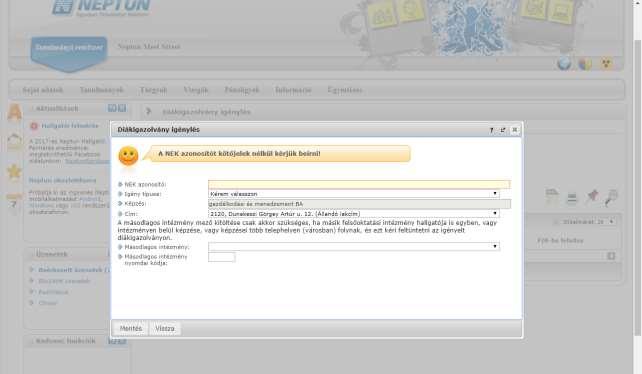Click the Neptun logo

click(102, 8)
